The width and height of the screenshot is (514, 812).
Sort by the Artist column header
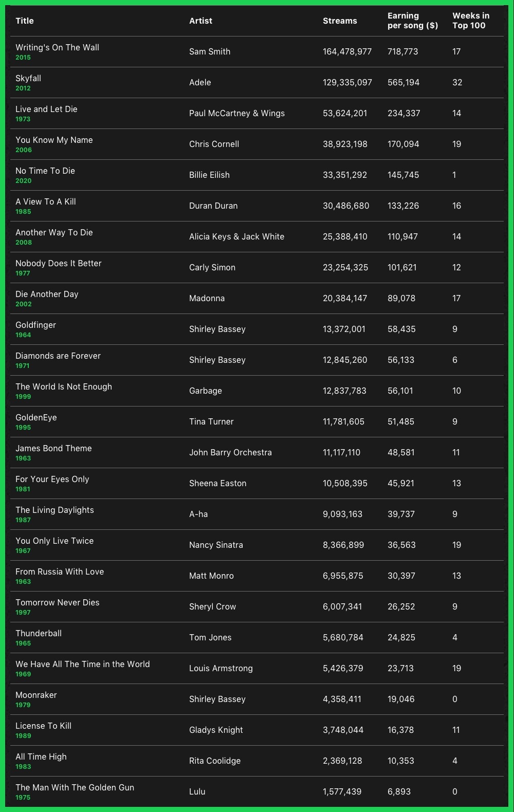[200, 21]
